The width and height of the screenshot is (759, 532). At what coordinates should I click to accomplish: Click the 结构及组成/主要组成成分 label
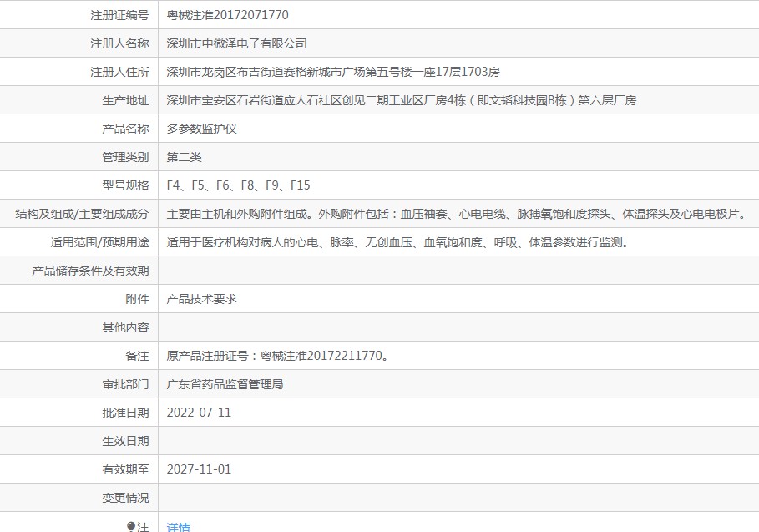[x=83, y=214]
